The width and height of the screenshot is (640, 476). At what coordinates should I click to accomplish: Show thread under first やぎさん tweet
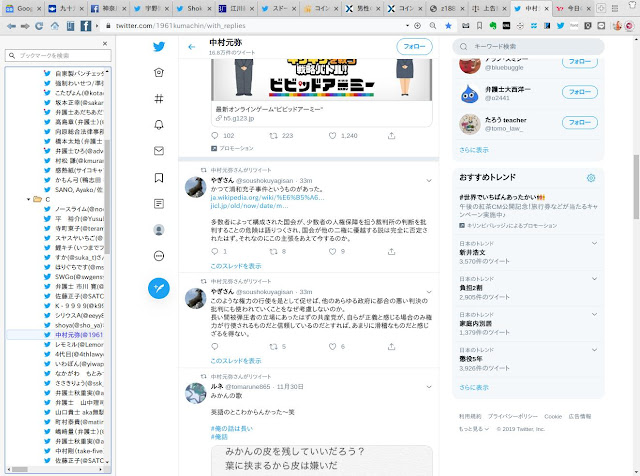[x=236, y=266]
